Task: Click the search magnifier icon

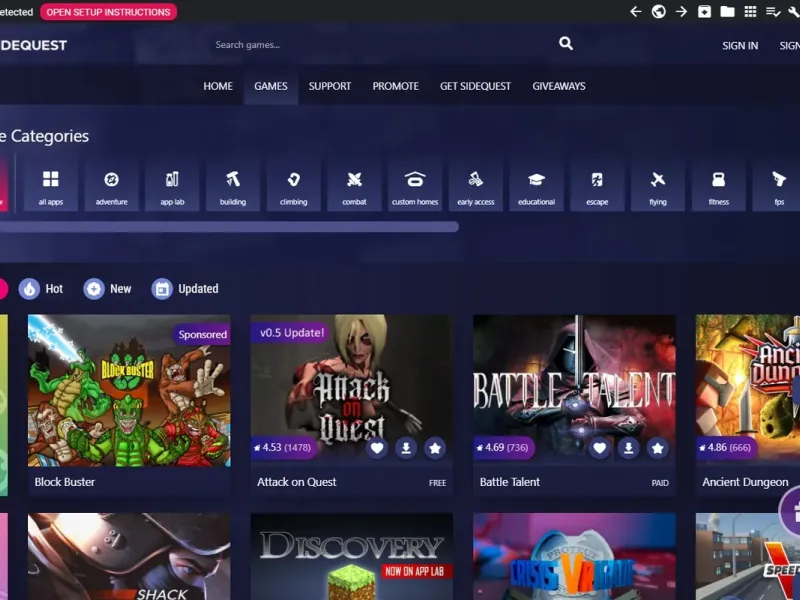Action: click(565, 44)
